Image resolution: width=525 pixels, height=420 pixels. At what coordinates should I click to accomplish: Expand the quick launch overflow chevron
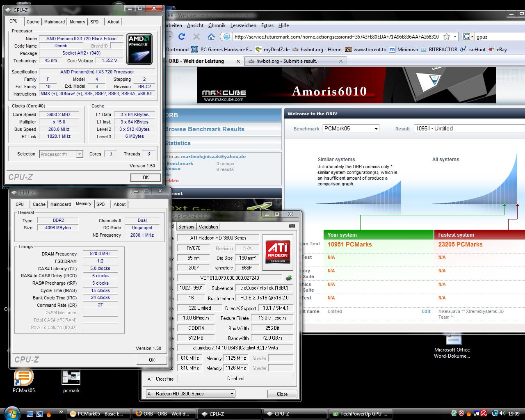[62, 411]
